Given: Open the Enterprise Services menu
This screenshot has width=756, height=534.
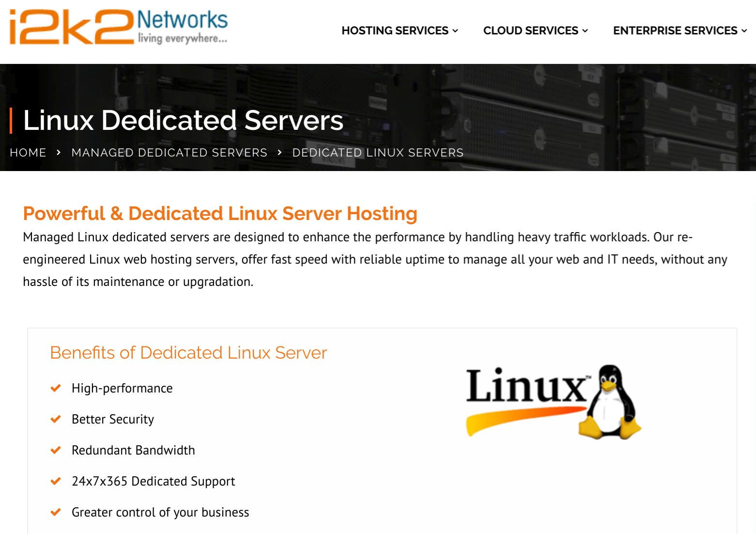Looking at the screenshot, I should 680,31.
